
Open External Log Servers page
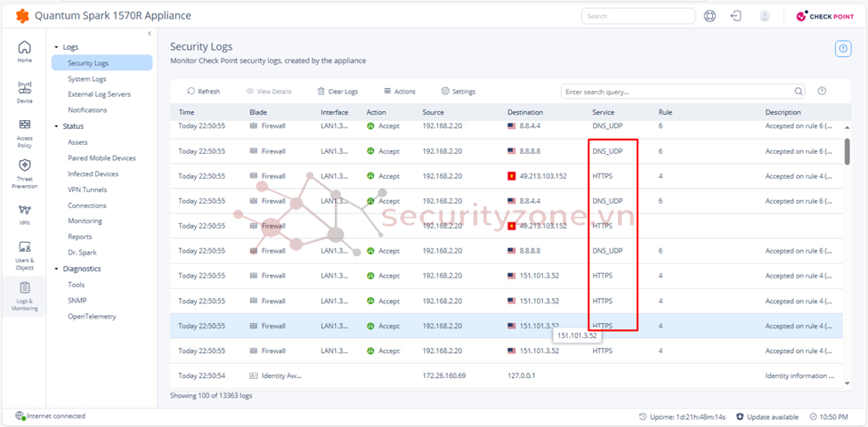pyautogui.click(x=99, y=94)
